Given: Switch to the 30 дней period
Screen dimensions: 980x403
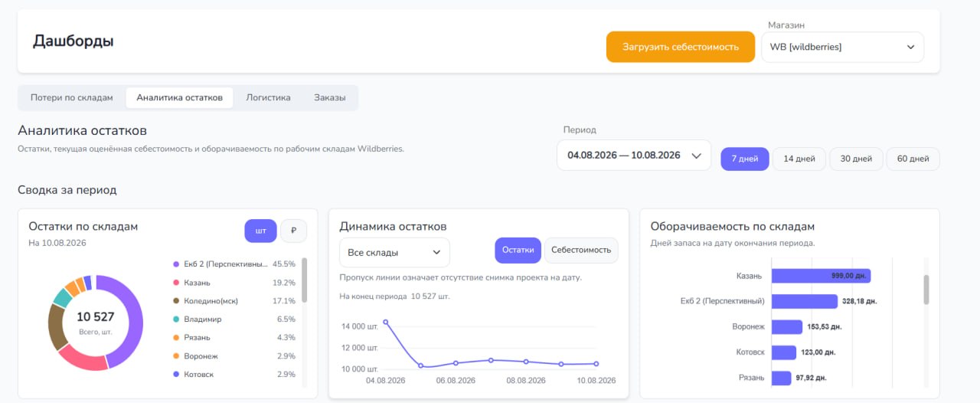Looking at the screenshot, I should pos(856,159).
